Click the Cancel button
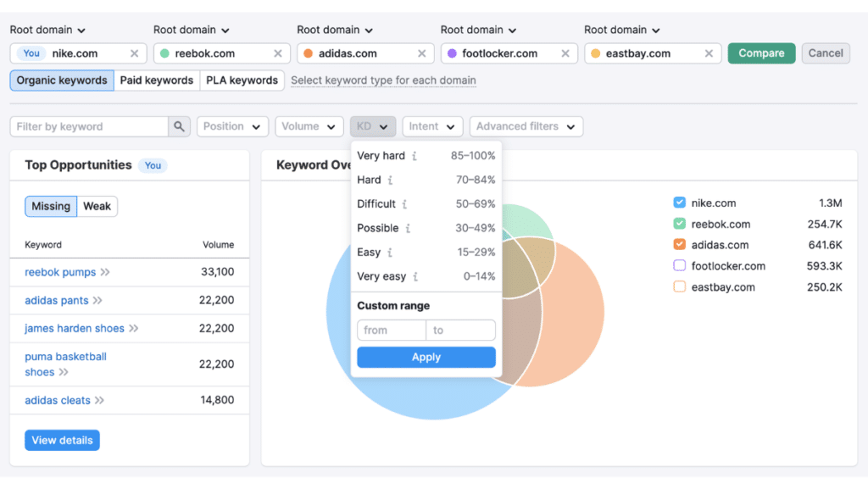The height and width of the screenshot is (489, 868). point(826,53)
